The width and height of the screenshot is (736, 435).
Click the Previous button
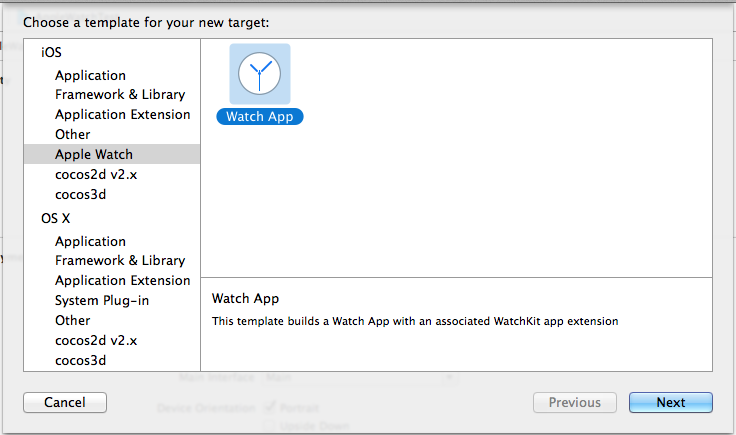pyautogui.click(x=574, y=403)
